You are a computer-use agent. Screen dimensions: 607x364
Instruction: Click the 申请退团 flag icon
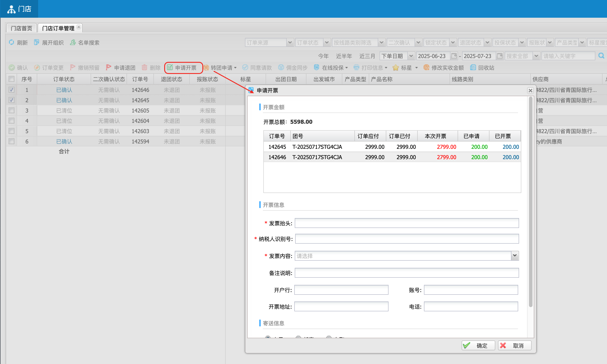point(109,67)
